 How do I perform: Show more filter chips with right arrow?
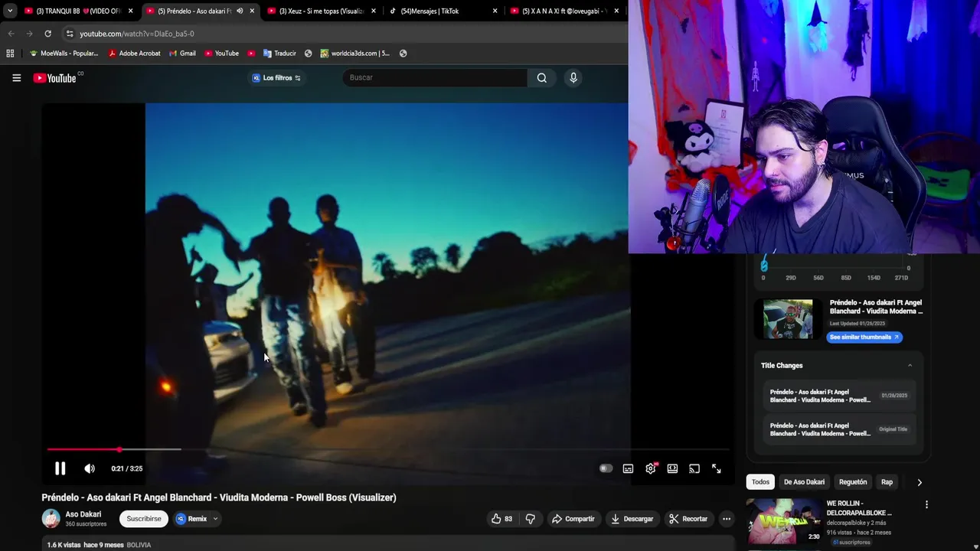920,482
